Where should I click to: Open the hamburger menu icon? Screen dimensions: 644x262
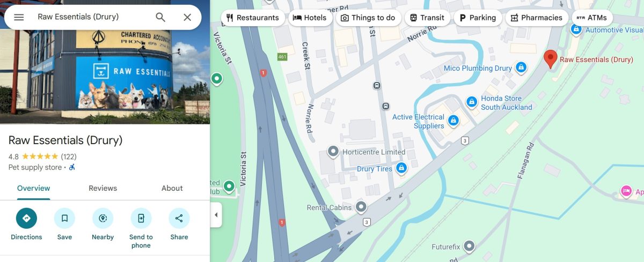[x=19, y=17]
